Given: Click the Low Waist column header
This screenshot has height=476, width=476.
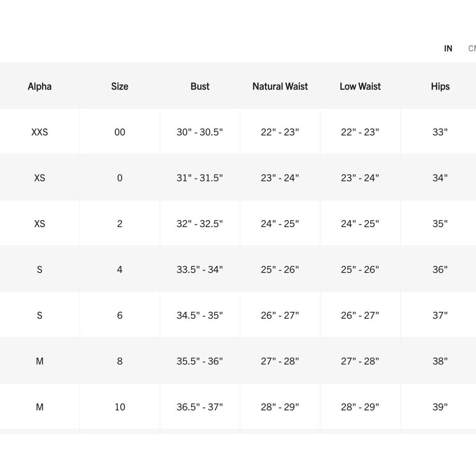Looking at the screenshot, I should pyautogui.click(x=360, y=86).
